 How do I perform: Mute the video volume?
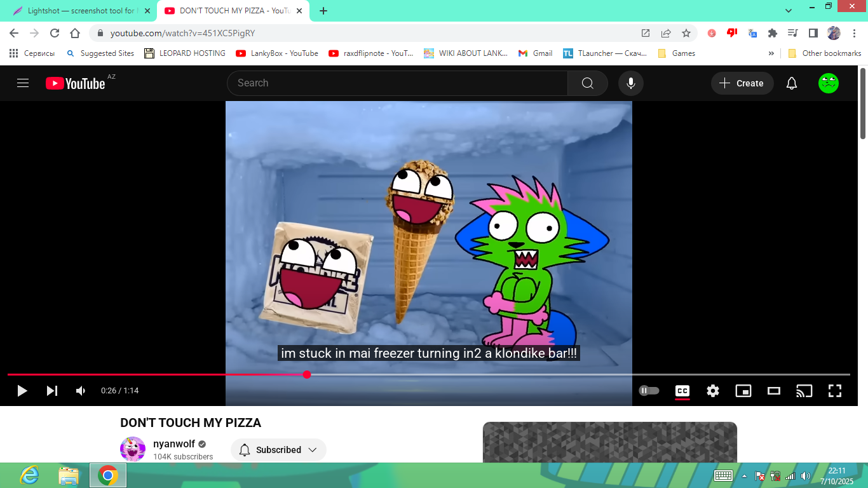(81, 391)
